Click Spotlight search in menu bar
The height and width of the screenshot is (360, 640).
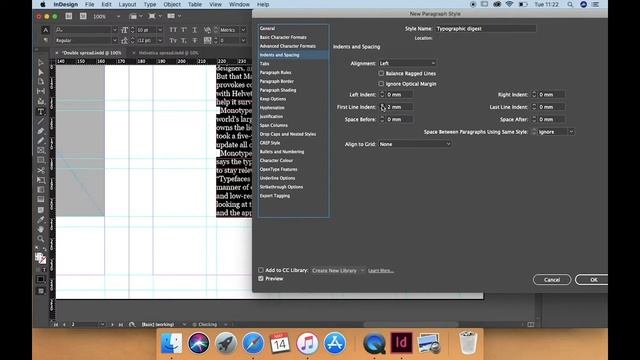click(x=570, y=4)
